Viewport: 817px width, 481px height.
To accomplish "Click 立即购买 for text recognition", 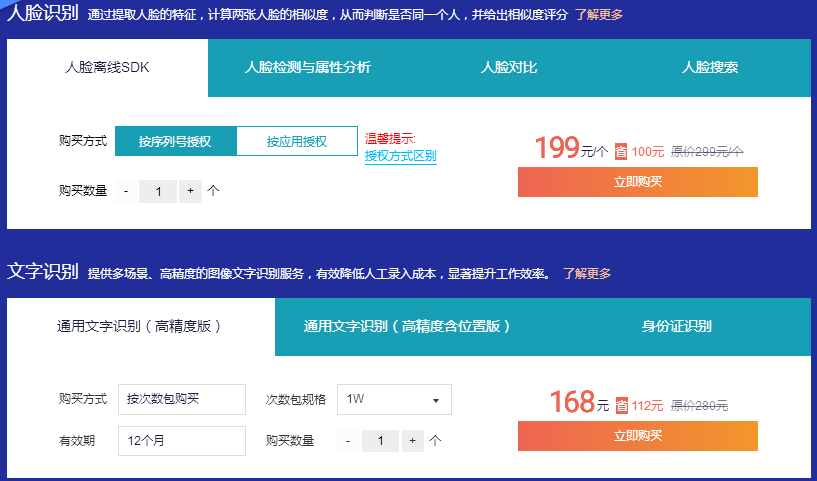I will (x=637, y=436).
